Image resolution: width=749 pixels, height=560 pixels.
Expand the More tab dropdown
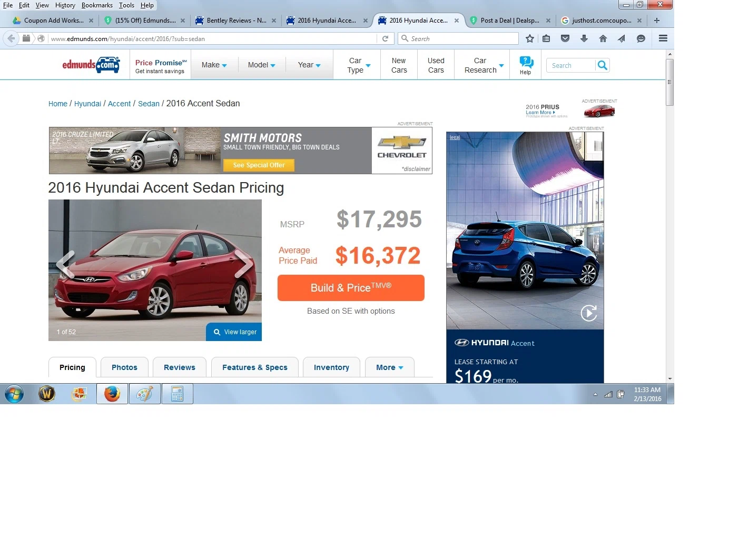coord(390,367)
